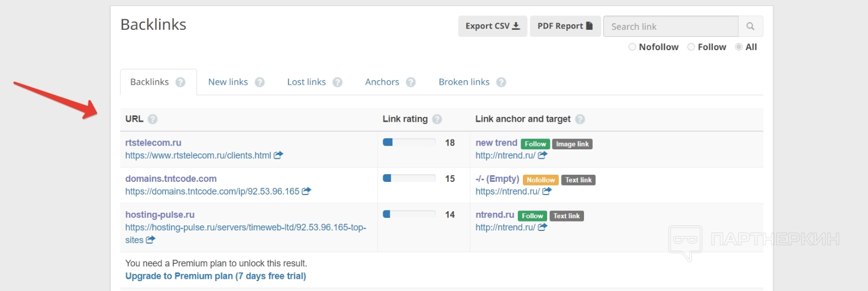
Task: Click Upgrade to Premium plan link
Action: tap(216, 276)
